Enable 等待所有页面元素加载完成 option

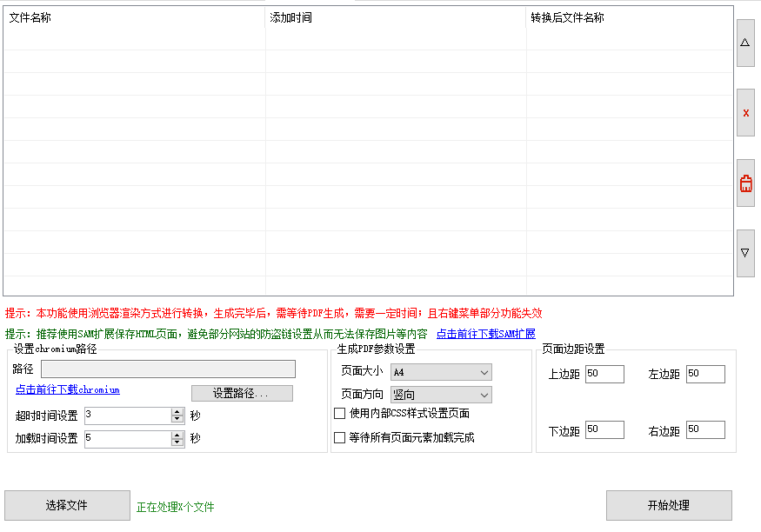pos(339,436)
